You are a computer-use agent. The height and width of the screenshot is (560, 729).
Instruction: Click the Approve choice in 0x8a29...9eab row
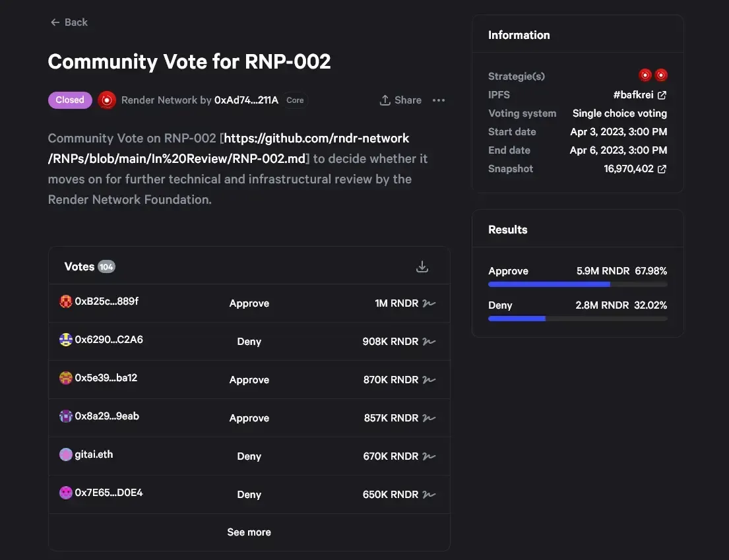click(x=249, y=418)
